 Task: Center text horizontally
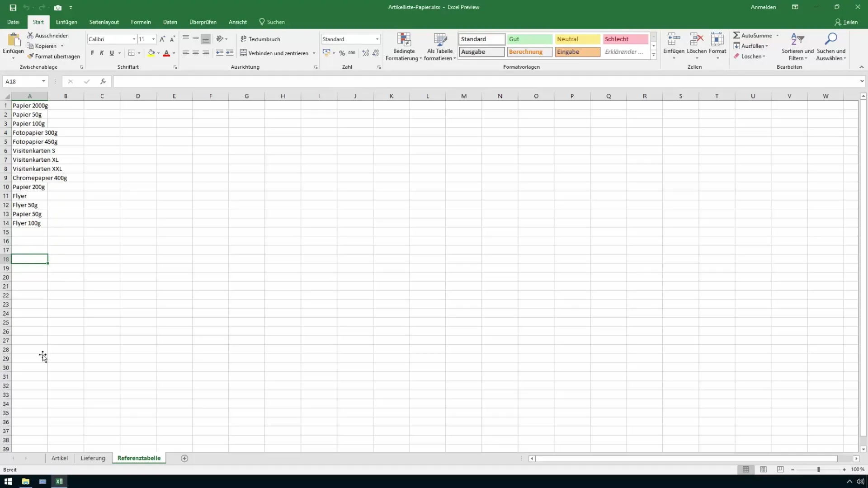195,53
